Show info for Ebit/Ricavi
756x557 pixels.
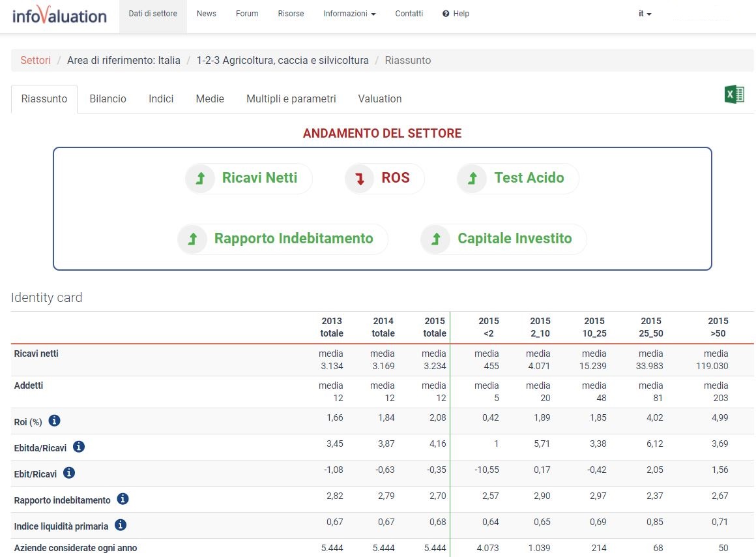(69, 473)
